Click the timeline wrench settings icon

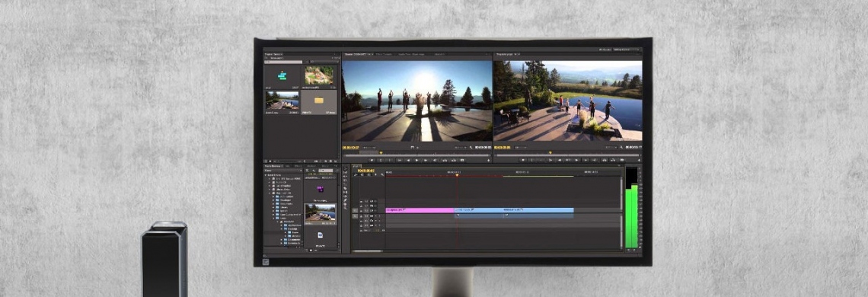click(382, 174)
